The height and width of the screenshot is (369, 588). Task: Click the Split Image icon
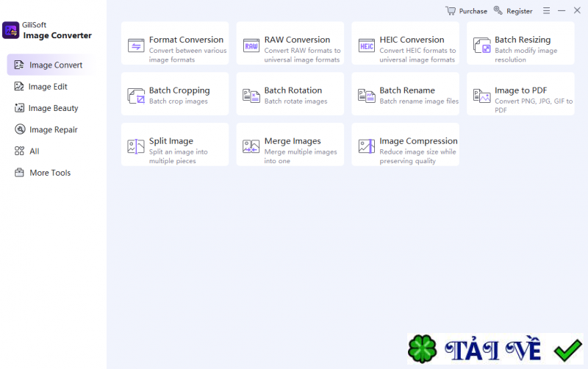pyautogui.click(x=136, y=146)
